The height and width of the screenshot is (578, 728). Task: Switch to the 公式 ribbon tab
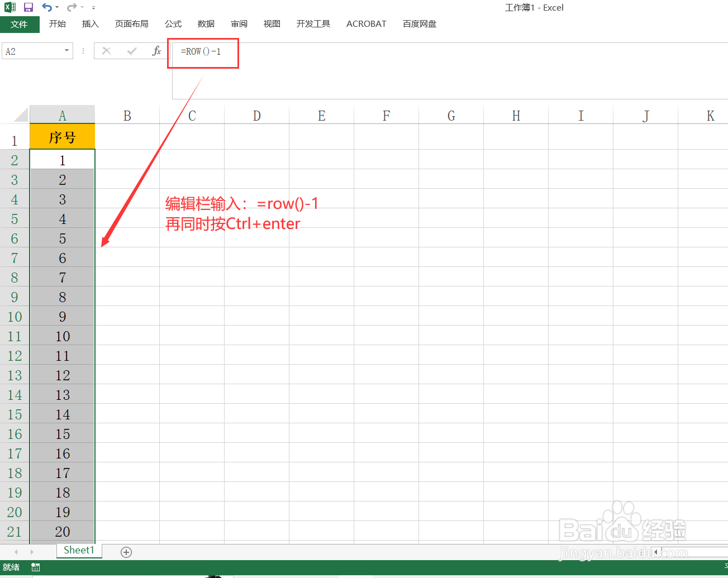click(173, 24)
